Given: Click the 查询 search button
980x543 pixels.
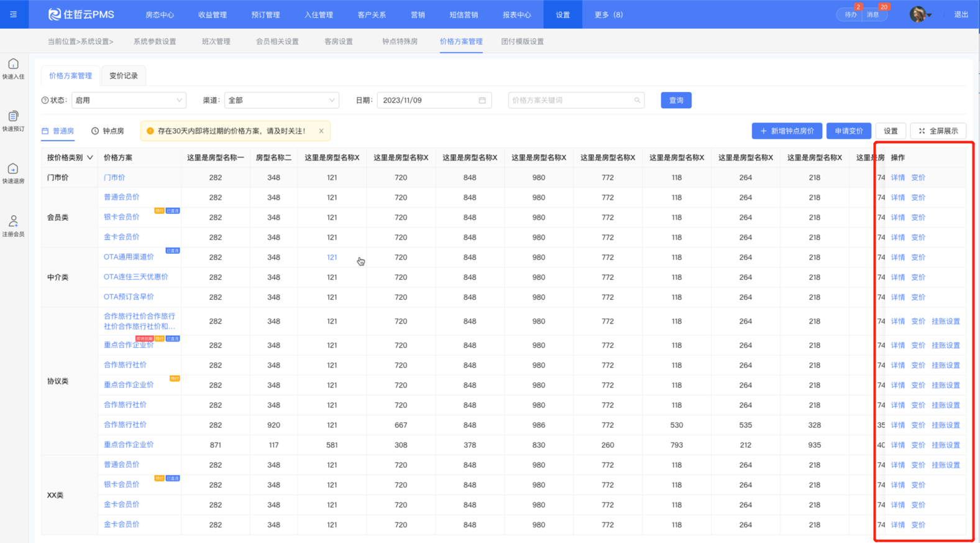Looking at the screenshot, I should pyautogui.click(x=676, y=100).
